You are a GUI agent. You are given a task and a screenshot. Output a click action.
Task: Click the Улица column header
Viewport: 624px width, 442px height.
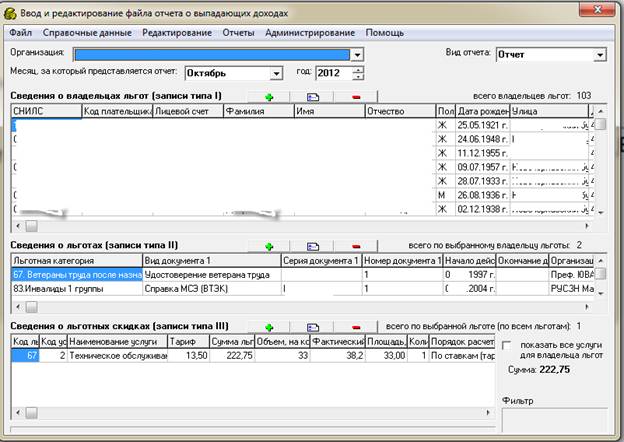549,111
